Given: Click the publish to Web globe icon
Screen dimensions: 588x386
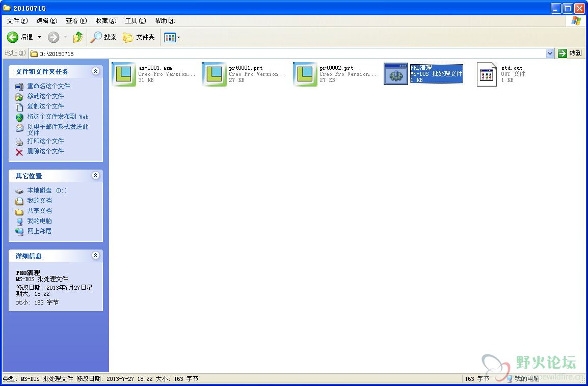Looking at the screenshot, I should click(x=19, y=117).
